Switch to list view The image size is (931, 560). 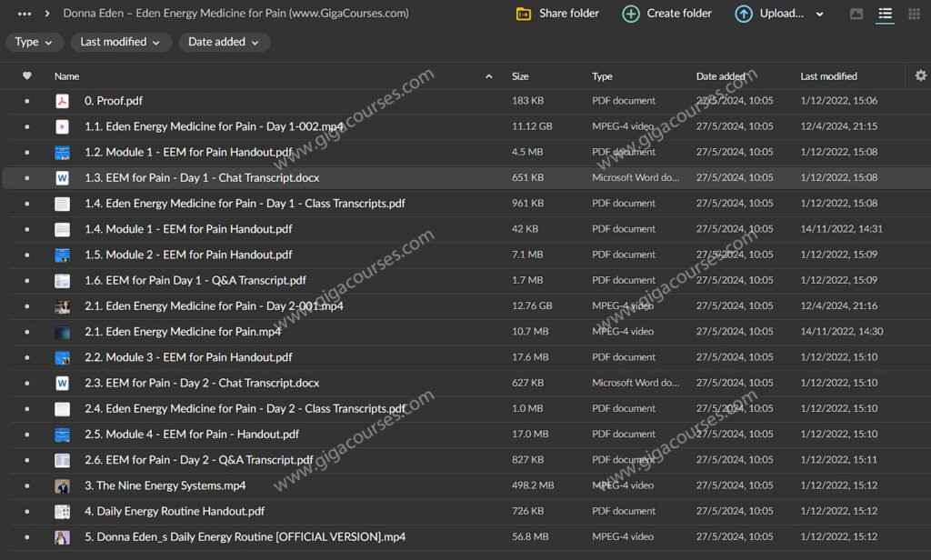pos(885,14)
